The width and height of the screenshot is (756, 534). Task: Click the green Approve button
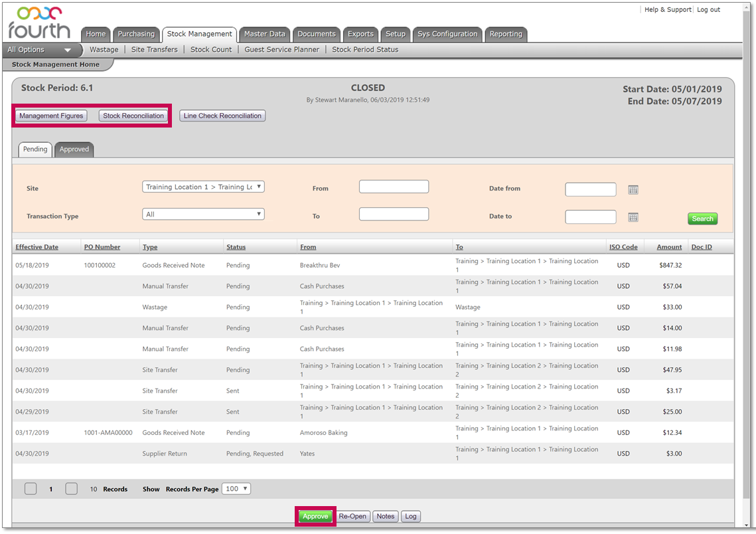point(315,517)
